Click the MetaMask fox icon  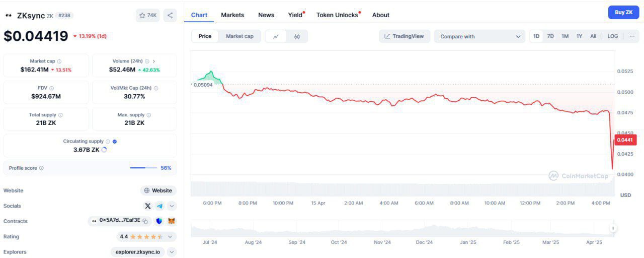pyautogui.click(x=172, y=221)
